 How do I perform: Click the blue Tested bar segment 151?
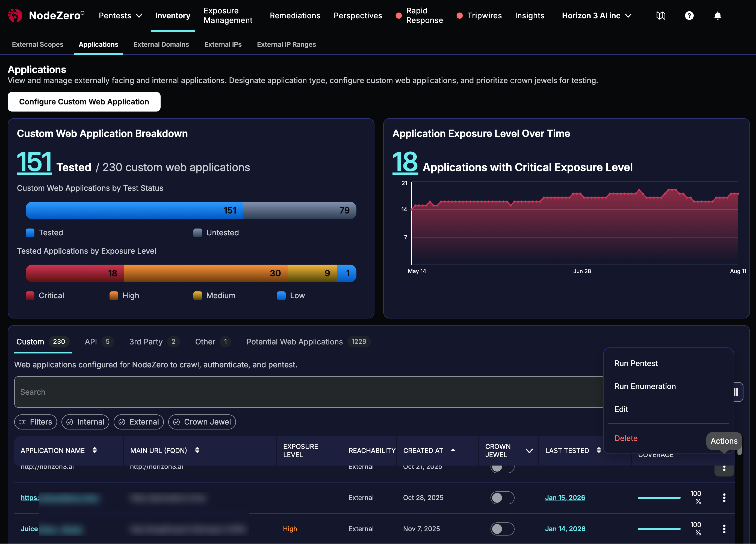134,210
